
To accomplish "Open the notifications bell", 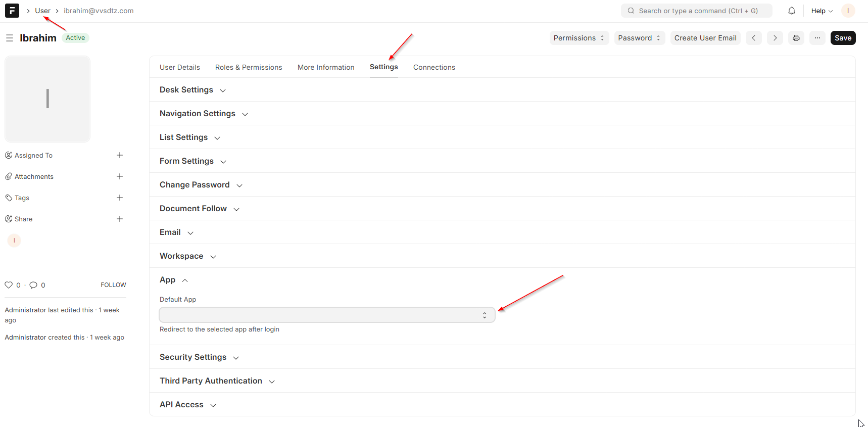I will click(x=791, y=11).
